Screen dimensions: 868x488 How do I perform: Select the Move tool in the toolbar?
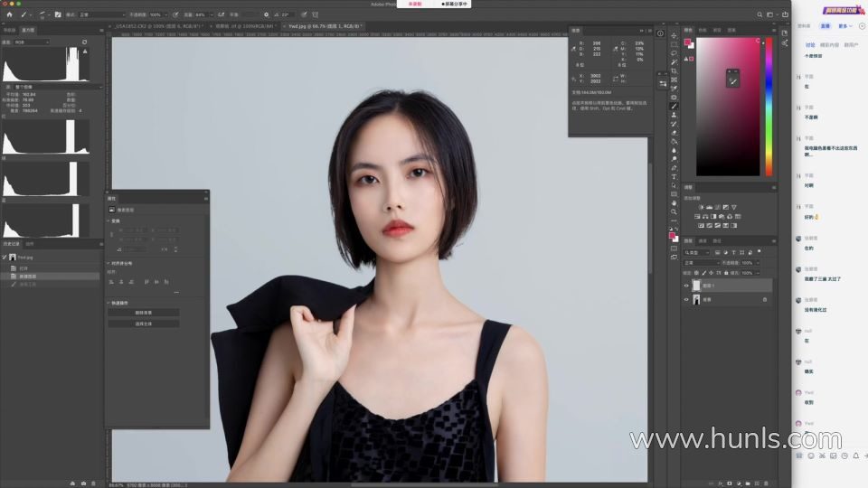674,35
